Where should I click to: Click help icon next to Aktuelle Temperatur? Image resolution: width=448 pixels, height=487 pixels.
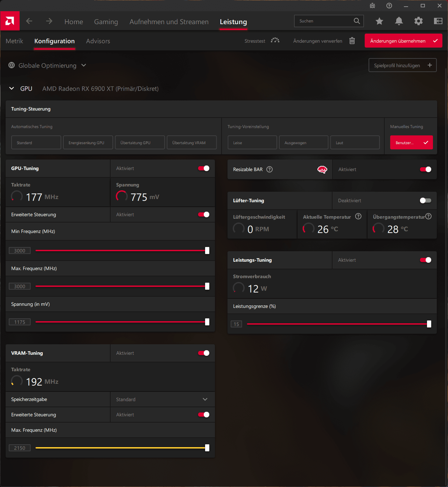pyautogui.click(x=358, y=216)
